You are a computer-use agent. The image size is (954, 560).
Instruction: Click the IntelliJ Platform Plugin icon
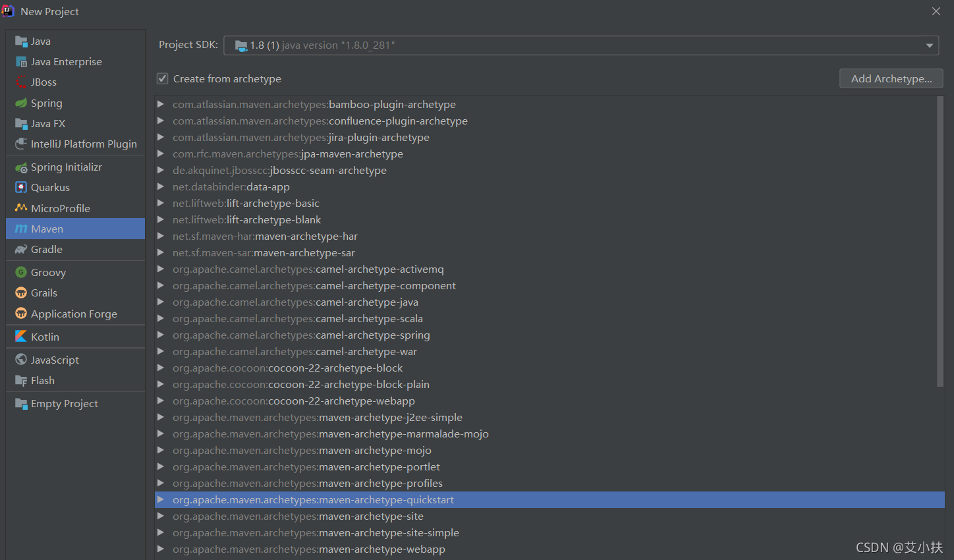click(21, 144)
